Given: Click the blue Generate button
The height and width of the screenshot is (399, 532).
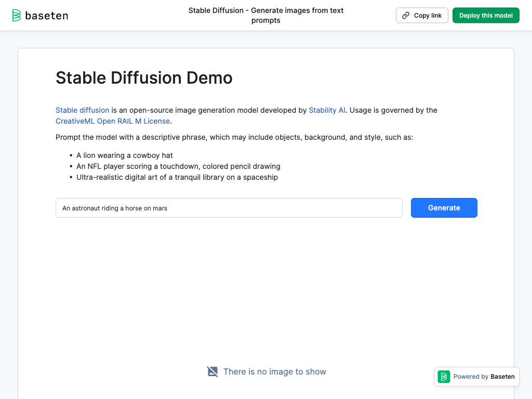Looking at the screenshot, I should coord(444,208).
